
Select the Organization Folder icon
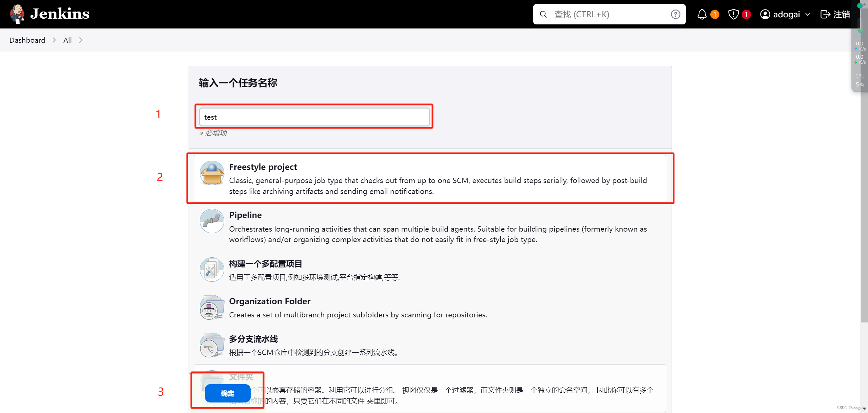click(212, 307)
